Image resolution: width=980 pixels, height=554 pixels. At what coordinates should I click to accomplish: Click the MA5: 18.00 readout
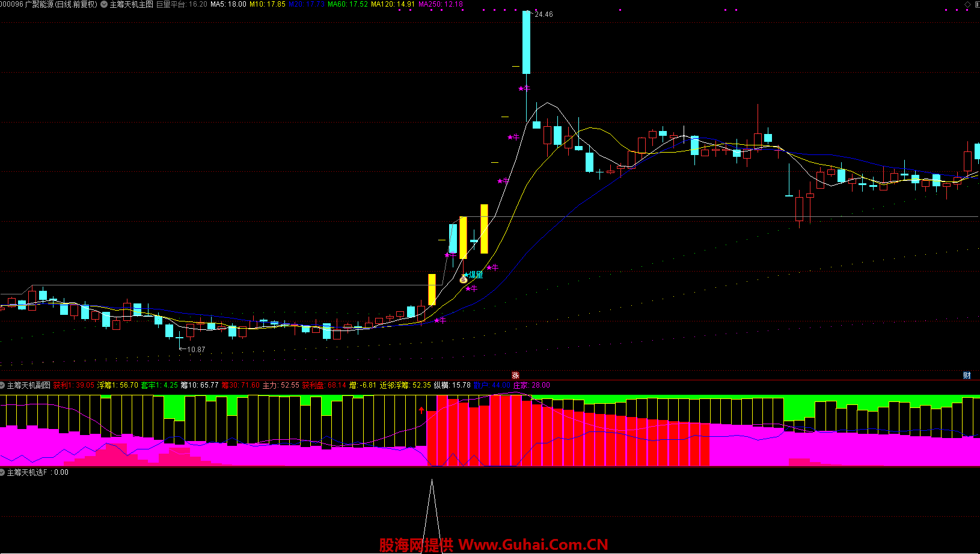click(x=228, y=4)
